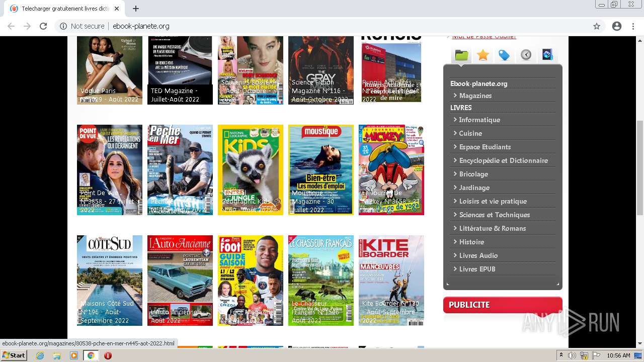The height and width of the screenshot is (362, 644).
Task: Open the star favorites tab icon
Action: tap(483, 55)
